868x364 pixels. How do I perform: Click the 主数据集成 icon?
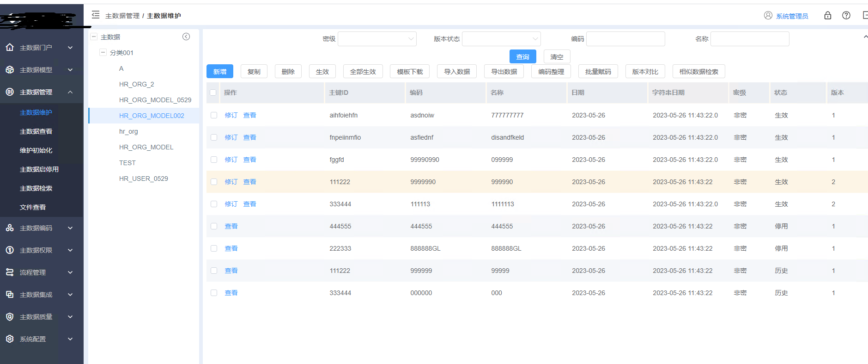click(x=10, y=294)
